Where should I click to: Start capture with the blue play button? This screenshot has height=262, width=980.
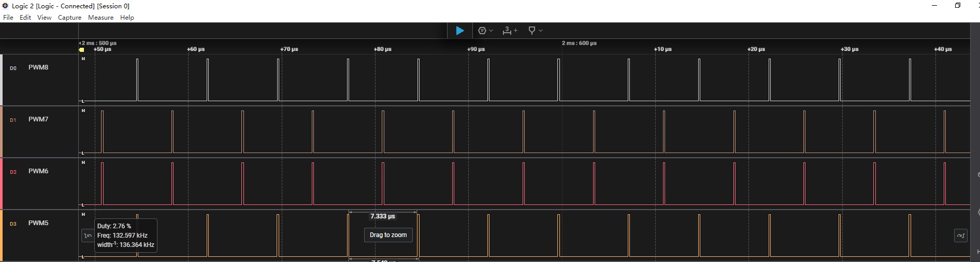click(459, 31)
